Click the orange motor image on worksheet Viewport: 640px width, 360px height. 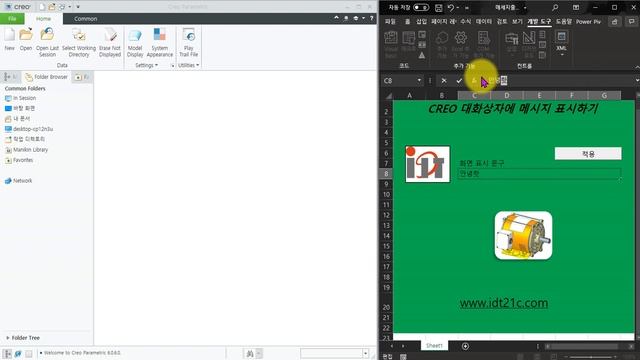[523, 236]
